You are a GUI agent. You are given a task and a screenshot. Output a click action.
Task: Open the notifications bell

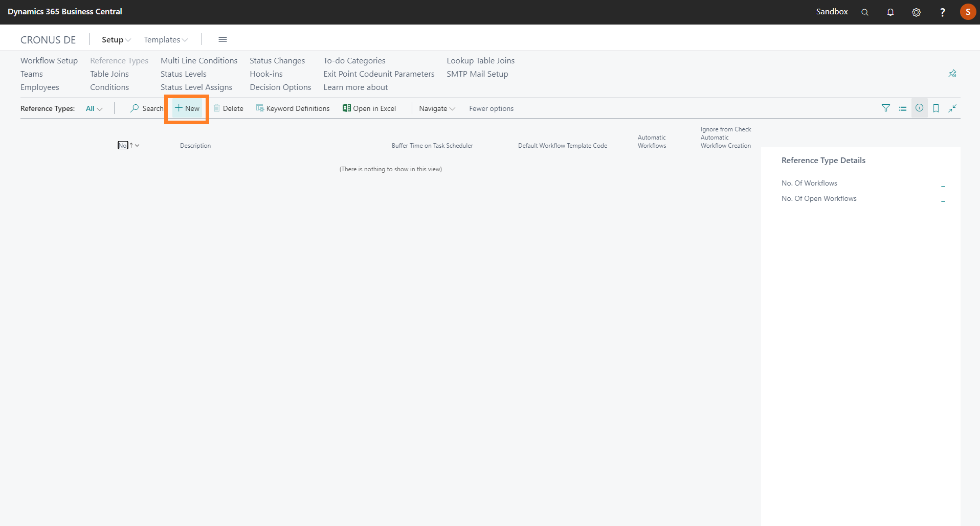pyautogui.click(x=890, y=12)
